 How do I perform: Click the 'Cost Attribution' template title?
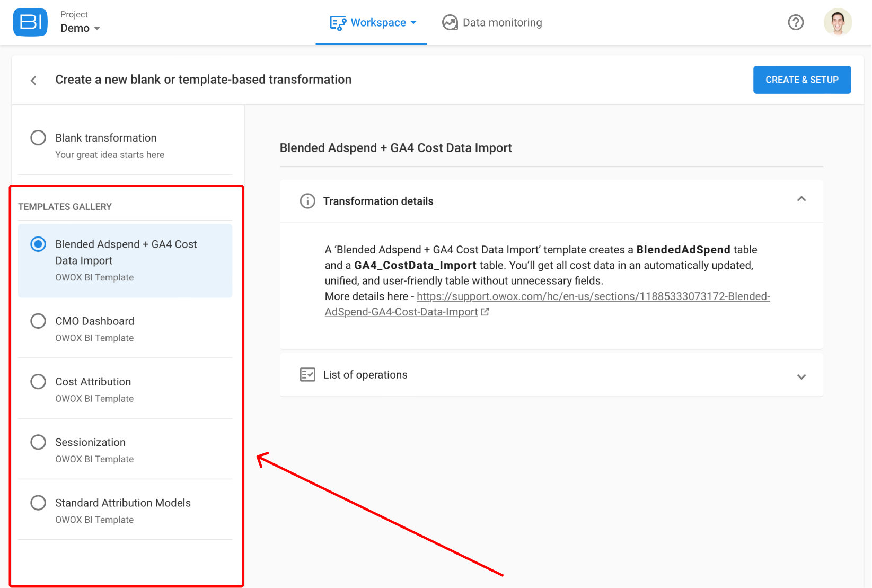click(93, 382)
